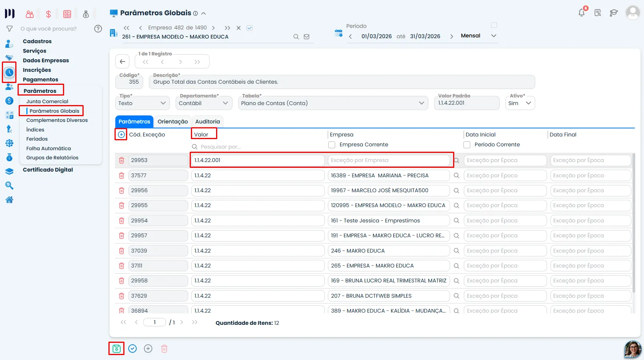Open the dollar sign finance module
Image resolution: width=644 pixels, height=360 pixels.
coord(48,14)
